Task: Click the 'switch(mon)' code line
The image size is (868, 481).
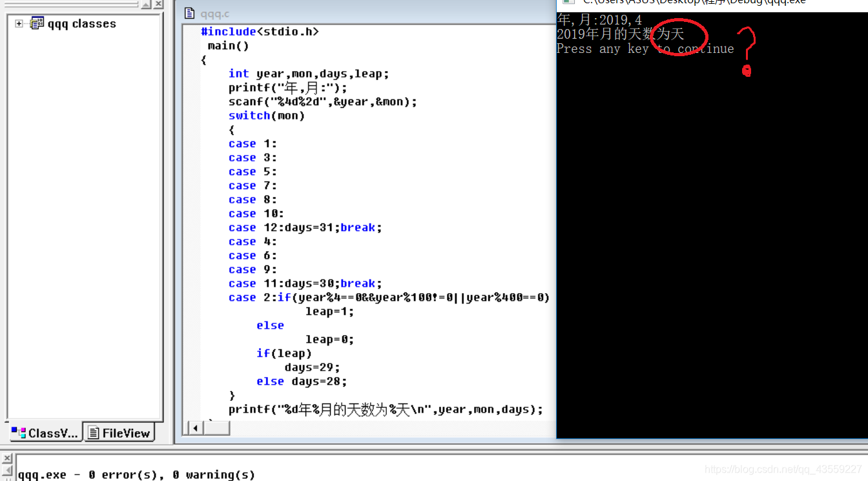Action: pyautogui.click(x=266, y=116)
